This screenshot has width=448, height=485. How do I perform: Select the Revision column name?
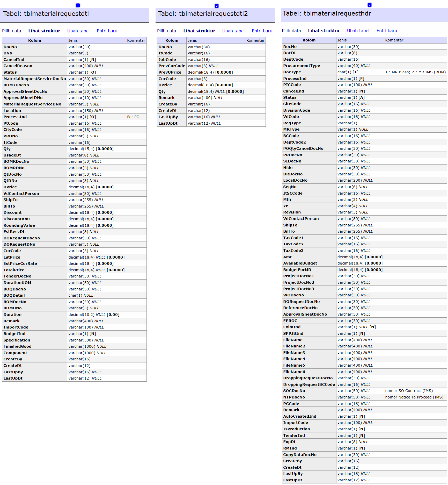pyautogui.click(x=292, y=212)
